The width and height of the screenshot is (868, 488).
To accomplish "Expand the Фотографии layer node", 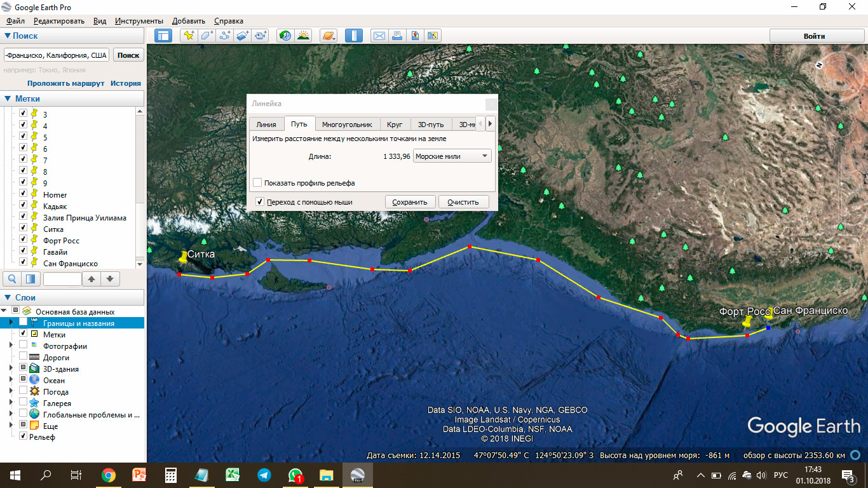I will (x=11, y=346).
